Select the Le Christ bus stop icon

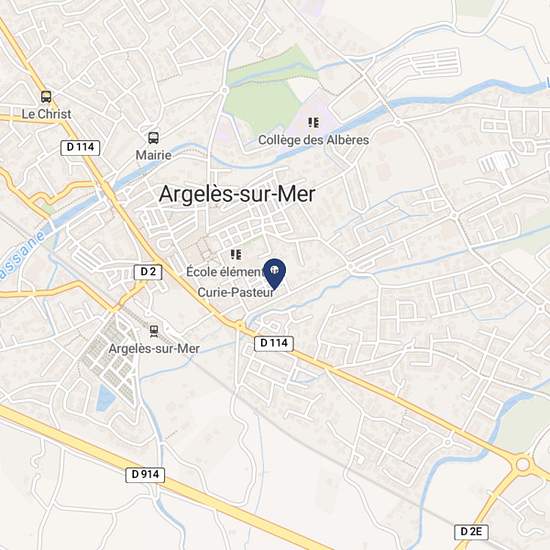(x=46, y=96)
